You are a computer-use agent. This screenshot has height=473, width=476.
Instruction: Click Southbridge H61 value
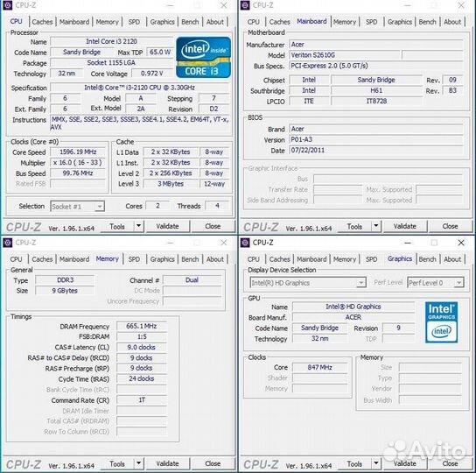tap(376, 90)
